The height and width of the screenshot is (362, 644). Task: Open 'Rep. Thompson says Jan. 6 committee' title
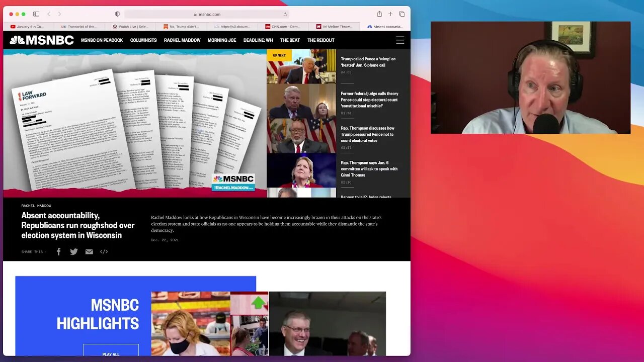pyautogui.click(x=369, y=169)
